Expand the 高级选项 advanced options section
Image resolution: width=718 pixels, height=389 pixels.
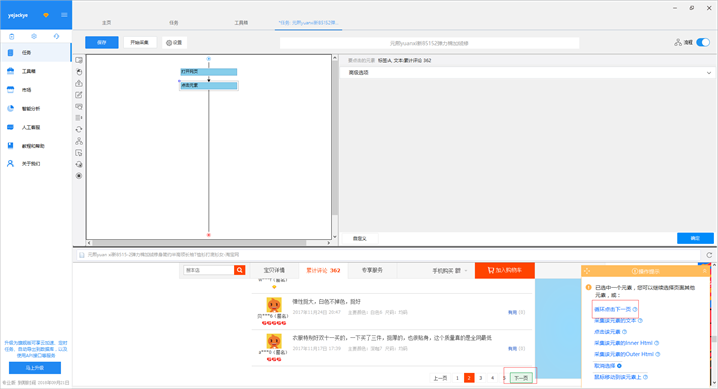527,73
